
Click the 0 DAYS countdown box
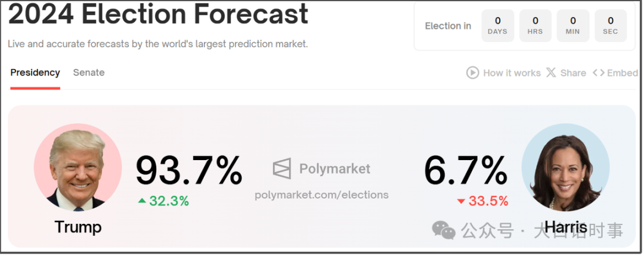(497, 26)
